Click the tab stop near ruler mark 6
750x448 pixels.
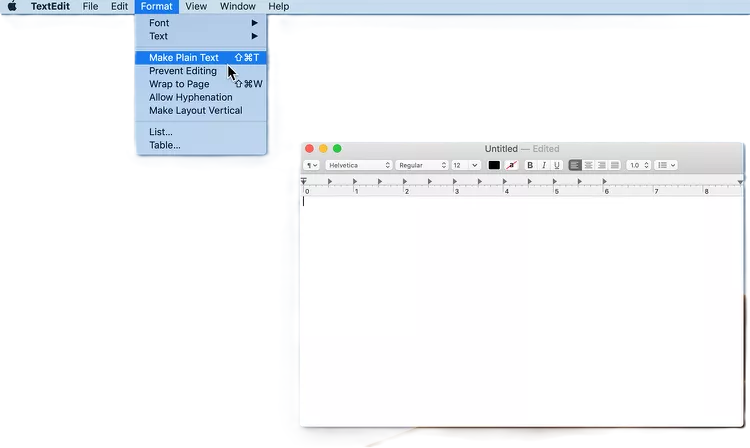(605, 182)
